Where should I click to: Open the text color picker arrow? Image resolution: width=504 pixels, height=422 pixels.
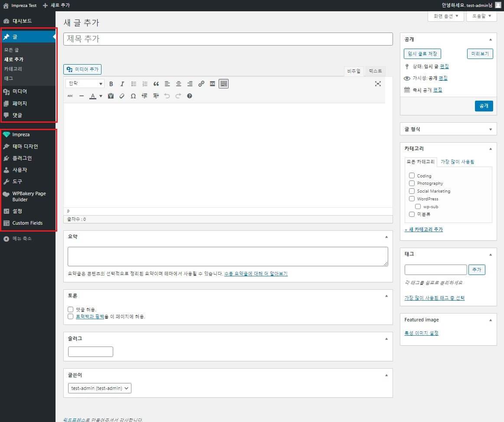tap(101, 96)
